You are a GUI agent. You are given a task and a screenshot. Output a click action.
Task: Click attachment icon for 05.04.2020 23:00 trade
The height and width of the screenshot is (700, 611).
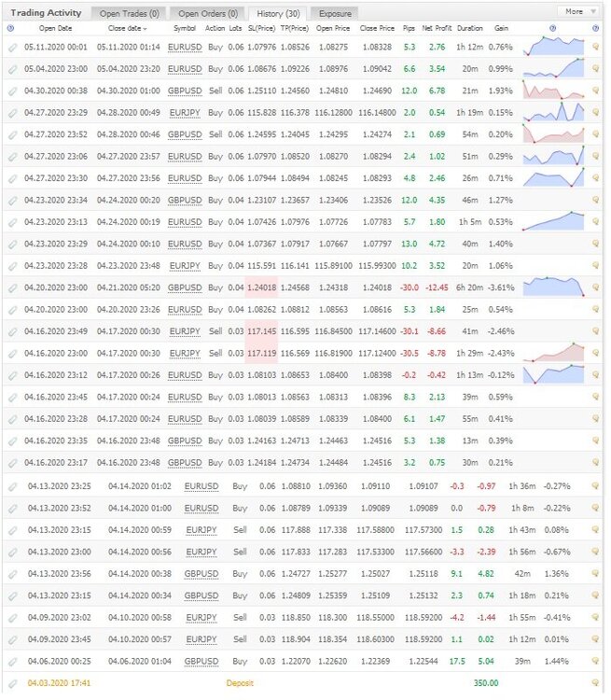pos(13,69)
